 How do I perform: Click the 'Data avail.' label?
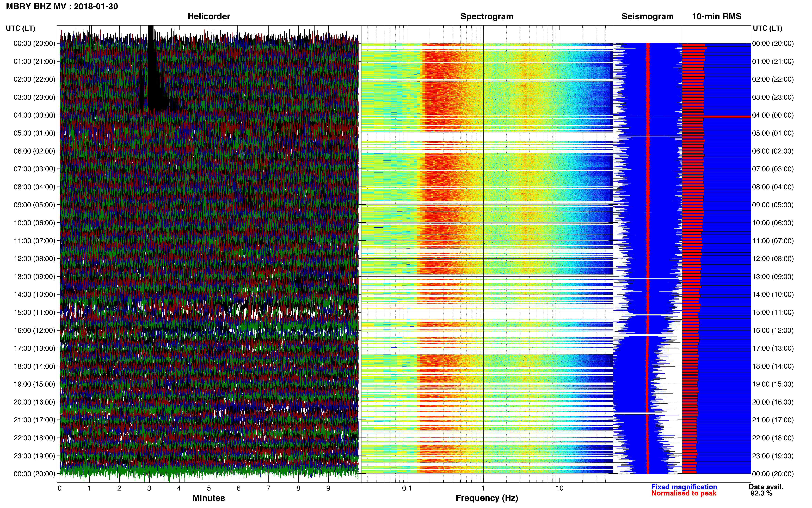pyautogui.click(x=766, y=487)
